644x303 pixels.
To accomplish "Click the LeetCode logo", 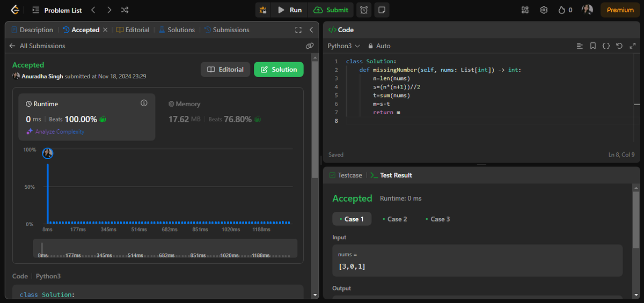I will coord(14,10).
